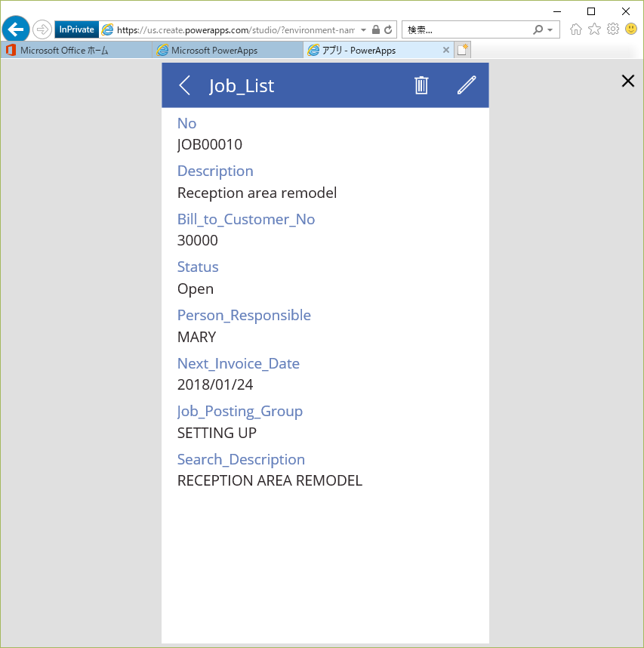This screenshot has height=648, width=644.
Task: Click the smiley feedback icon
Action: pos(631,29)
